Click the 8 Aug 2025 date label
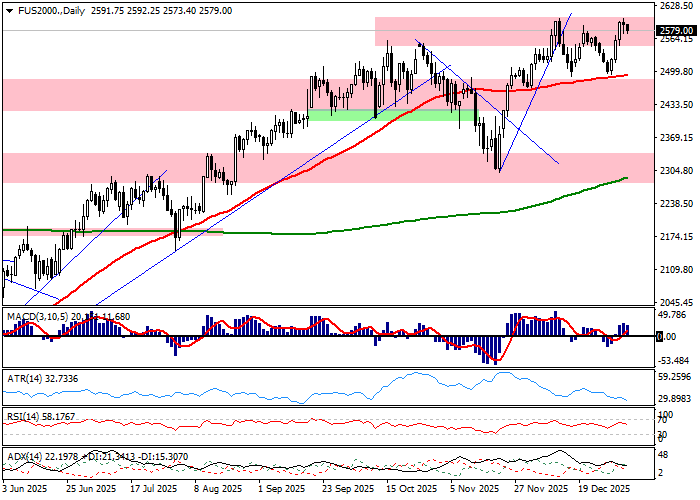 (x=216, y=489)
